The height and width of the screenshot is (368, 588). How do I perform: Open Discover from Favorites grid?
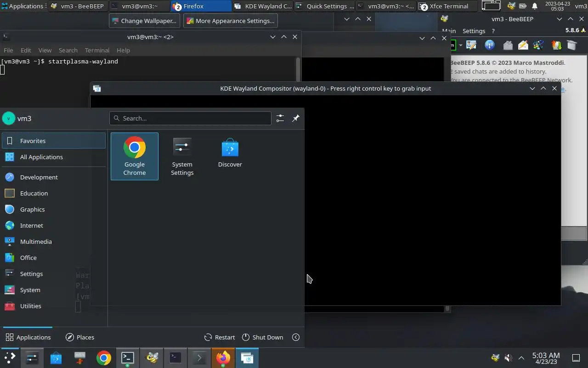point(230,156)
